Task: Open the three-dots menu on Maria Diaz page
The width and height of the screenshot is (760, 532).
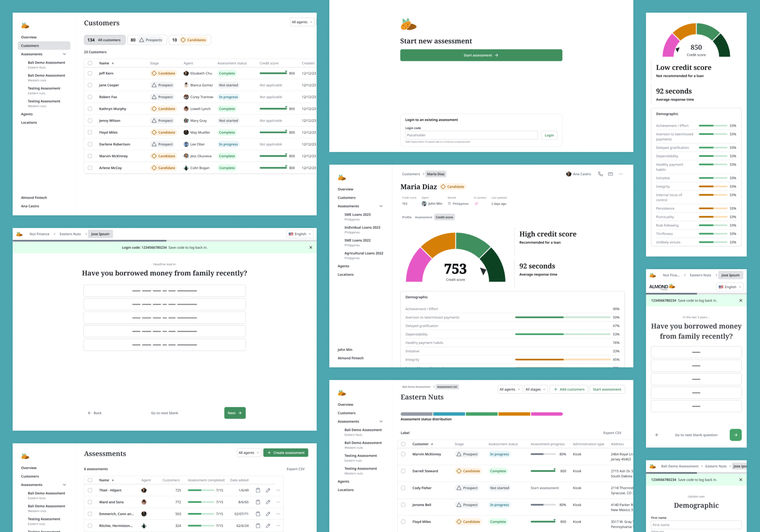Action: 621,174
